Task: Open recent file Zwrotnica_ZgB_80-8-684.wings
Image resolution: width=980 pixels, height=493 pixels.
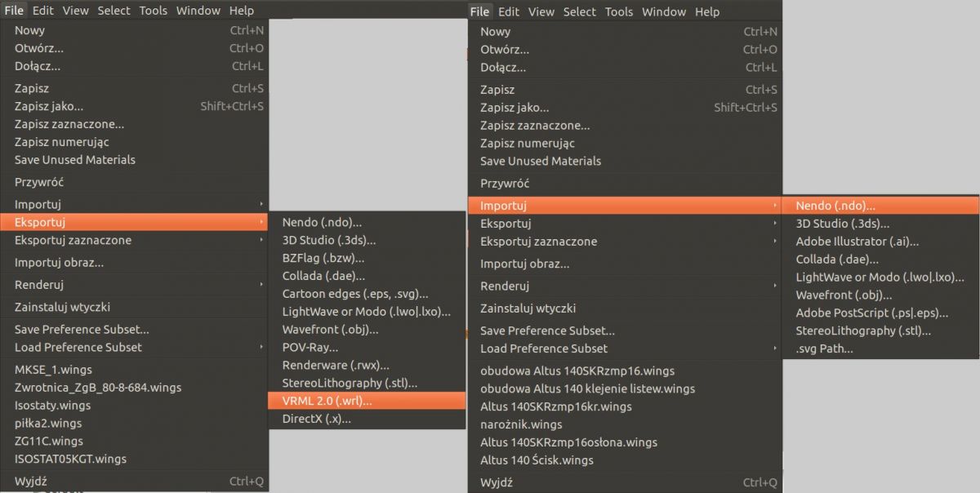Action: pyautogui.click(x=98, y=387)
